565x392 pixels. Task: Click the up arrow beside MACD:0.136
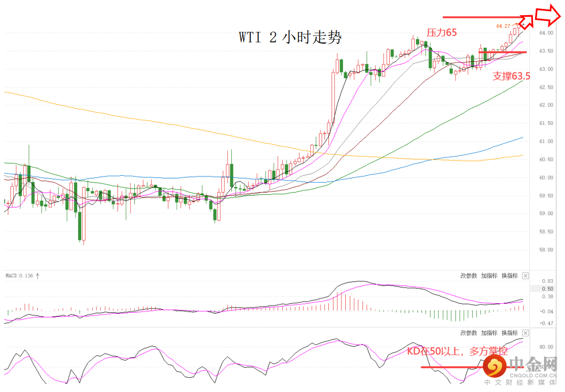tap(37, 276)
